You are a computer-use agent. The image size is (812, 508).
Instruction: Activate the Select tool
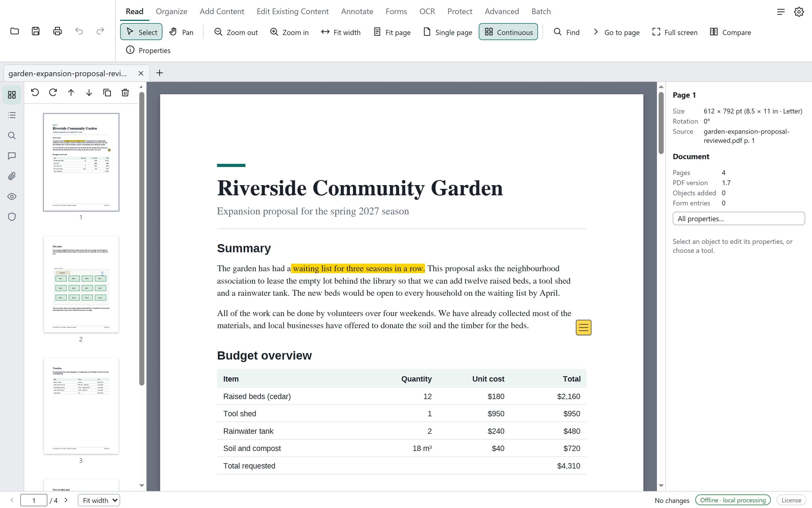141,32
